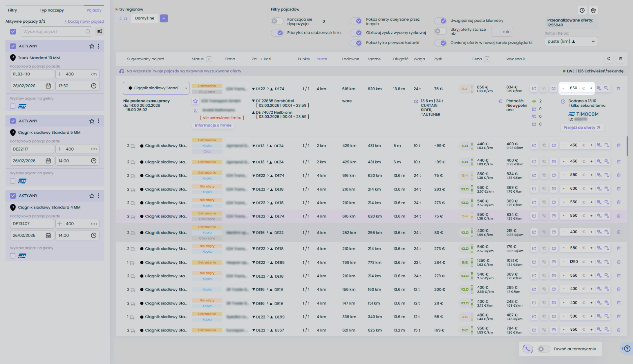
Task: Toggle 'Priorytet dla ulubionych firm' switch
Action: tap(277, 33)
